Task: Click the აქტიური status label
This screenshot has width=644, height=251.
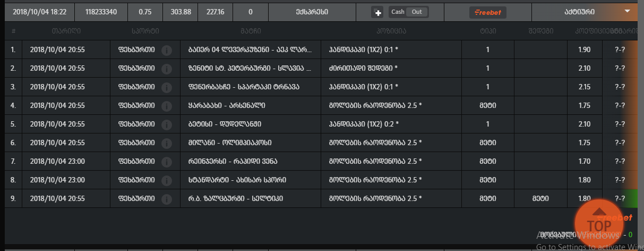Action: (x=580, y=12)
